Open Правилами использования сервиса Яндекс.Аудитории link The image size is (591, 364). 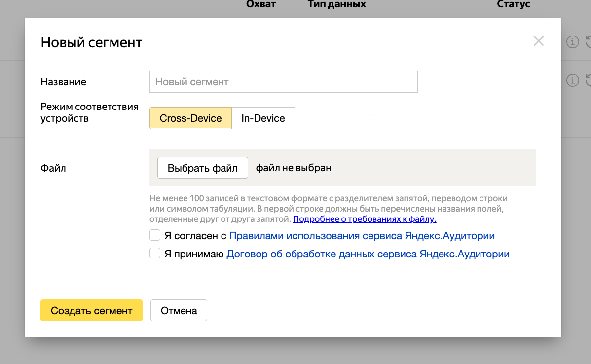coord(362,235)
